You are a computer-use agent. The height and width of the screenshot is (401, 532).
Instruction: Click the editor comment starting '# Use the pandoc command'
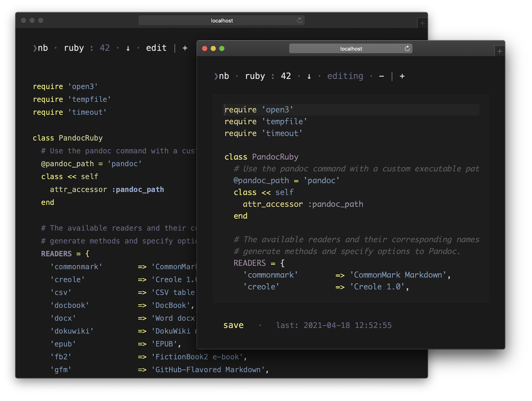point(356,169)
